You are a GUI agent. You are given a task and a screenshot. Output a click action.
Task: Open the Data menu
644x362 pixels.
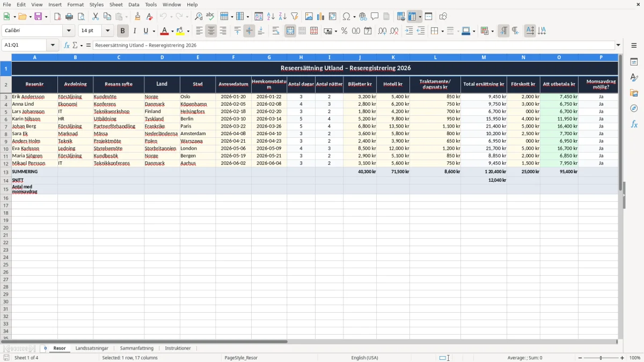pos(134,4)
